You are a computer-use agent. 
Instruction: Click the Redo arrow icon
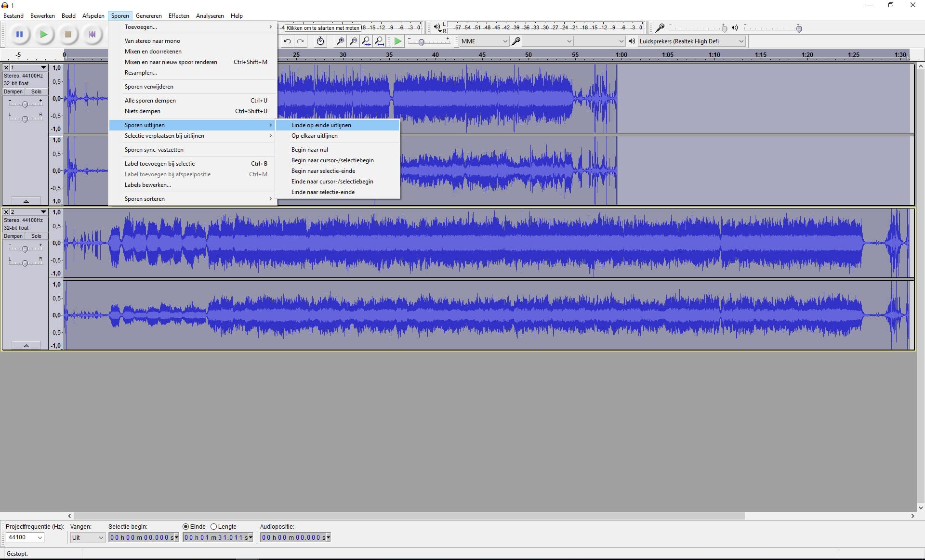click(x=300, y=41)
